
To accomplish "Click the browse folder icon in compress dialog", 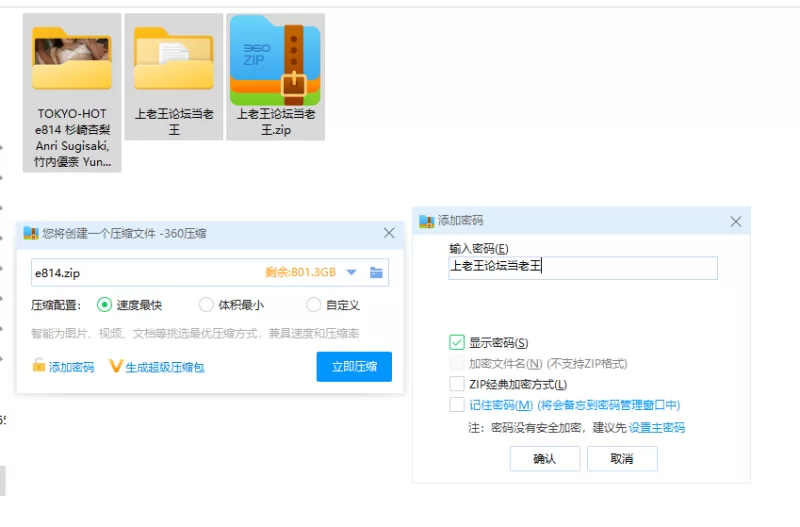I will point(377,272).
